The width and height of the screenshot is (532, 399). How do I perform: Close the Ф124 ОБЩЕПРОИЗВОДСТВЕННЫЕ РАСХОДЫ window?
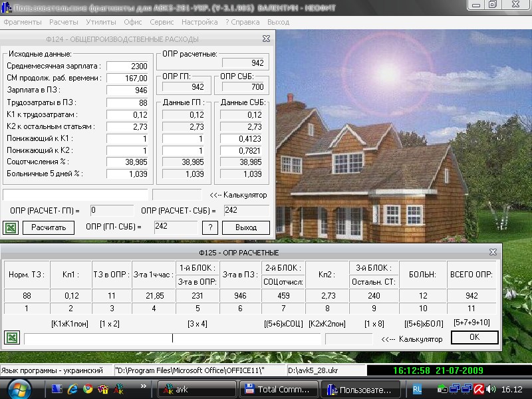pos(266,39)
